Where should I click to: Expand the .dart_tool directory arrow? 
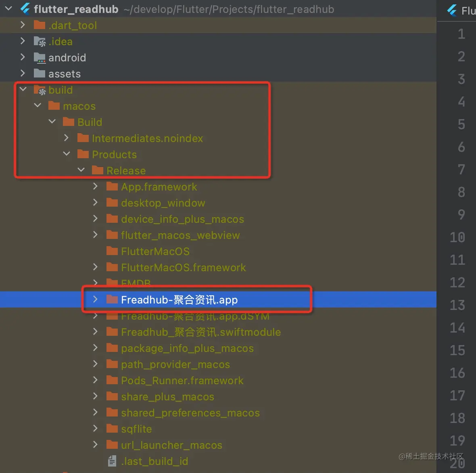(x=23, y=25)
